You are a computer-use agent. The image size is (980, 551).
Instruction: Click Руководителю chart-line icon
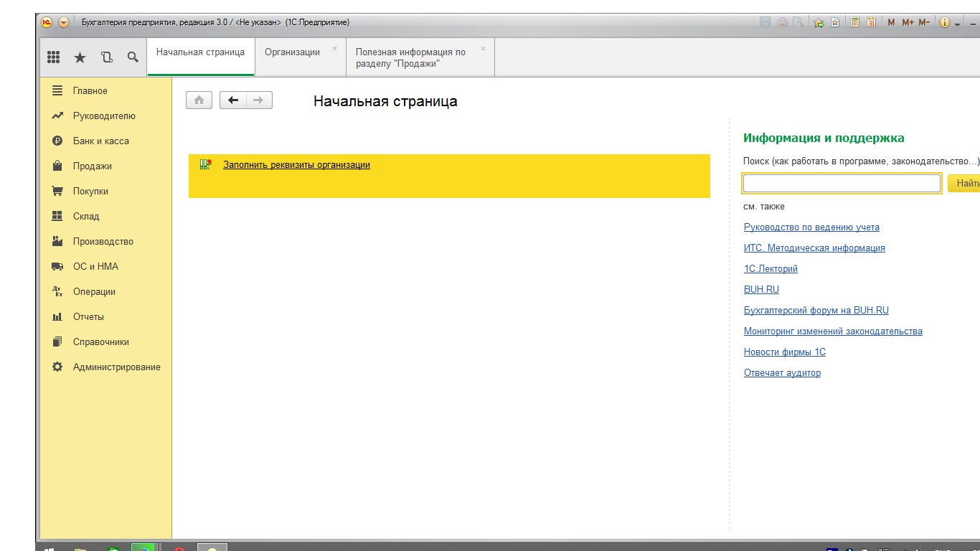57,116
